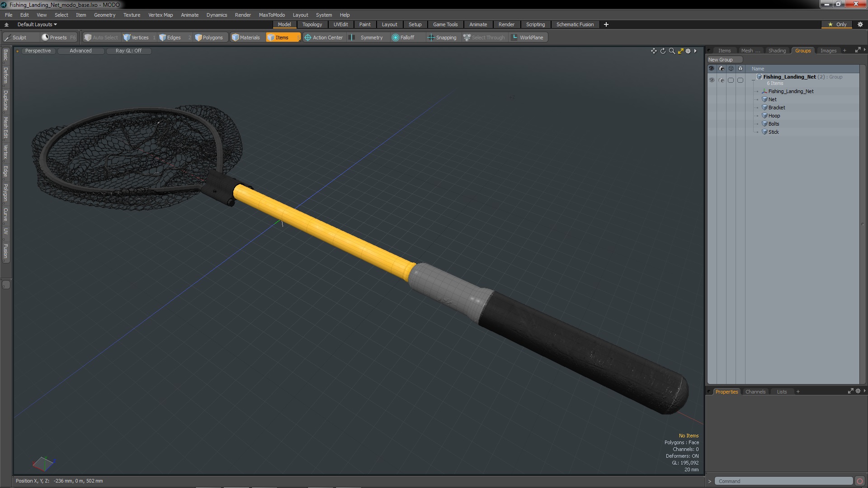Screen dimensions: 868x488
Task: Open viewport settings gear icon
Action: [x=688, y=51]
